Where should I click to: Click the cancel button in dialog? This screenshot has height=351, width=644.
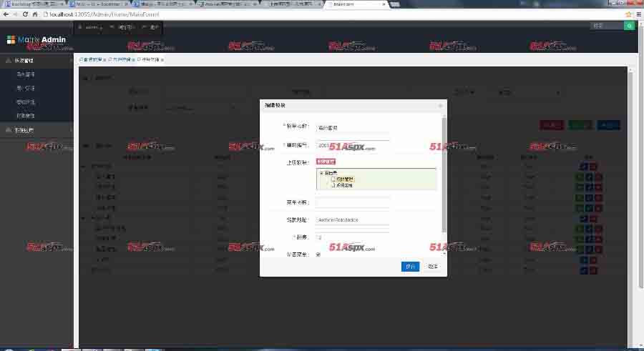tap(432, 266)
